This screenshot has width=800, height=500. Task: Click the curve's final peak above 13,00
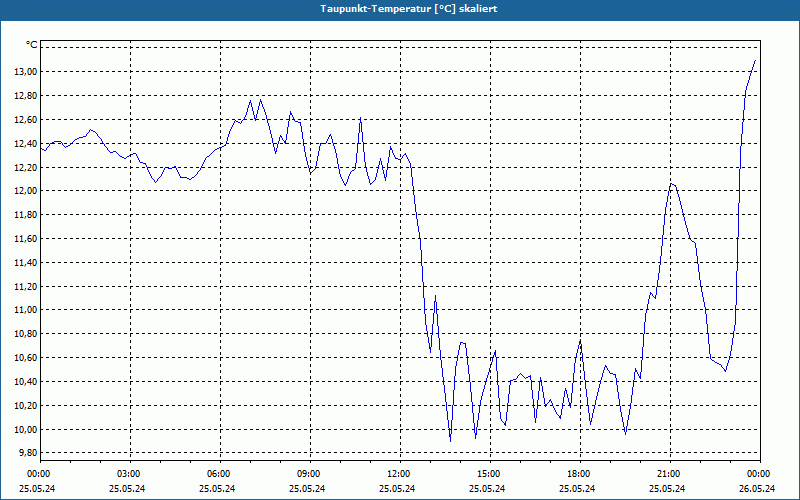[755, 60]
